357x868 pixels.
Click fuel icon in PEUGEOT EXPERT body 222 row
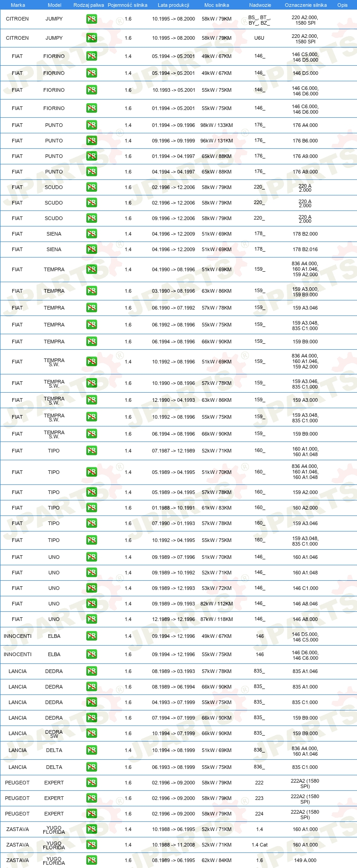point(91,783)
